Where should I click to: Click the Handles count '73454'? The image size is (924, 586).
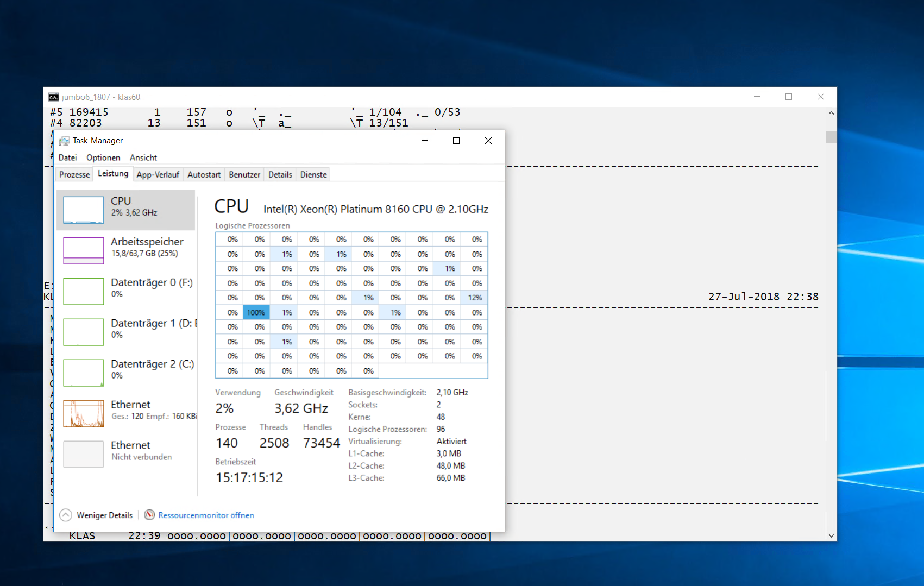322,443
